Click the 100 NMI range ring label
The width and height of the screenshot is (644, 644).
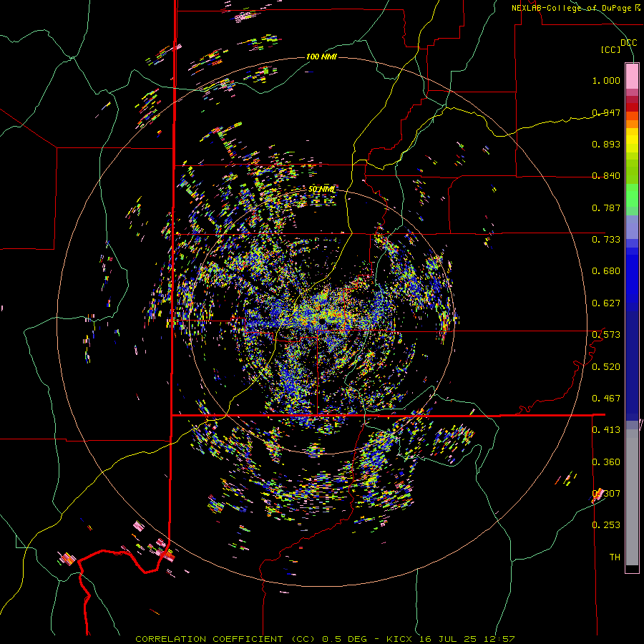click(x=321, y=57)
